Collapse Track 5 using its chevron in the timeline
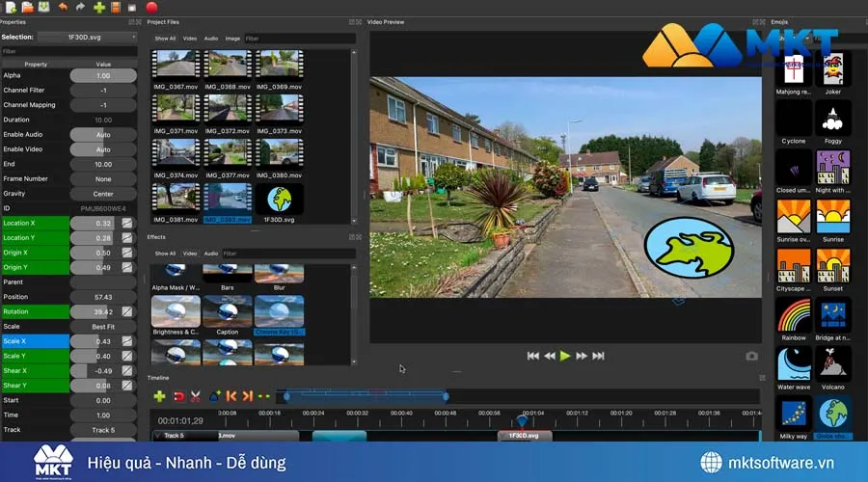The height and width of the screenshot is (482, 868). (158, 436)
